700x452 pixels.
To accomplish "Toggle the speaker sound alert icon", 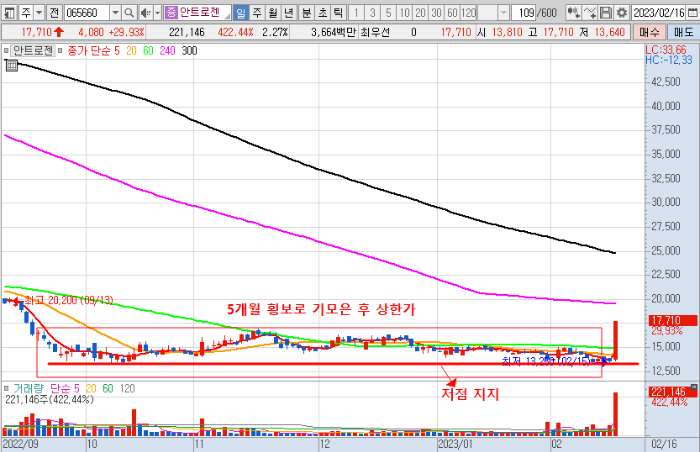I will tap(145, 13).
